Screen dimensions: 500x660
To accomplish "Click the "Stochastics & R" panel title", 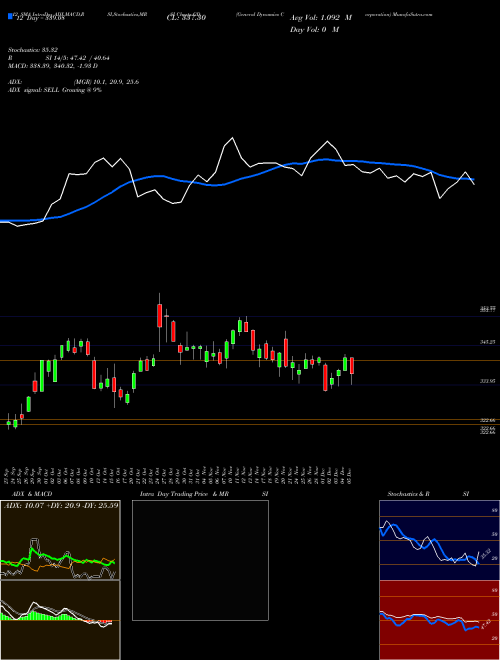I will click(408, 494).
